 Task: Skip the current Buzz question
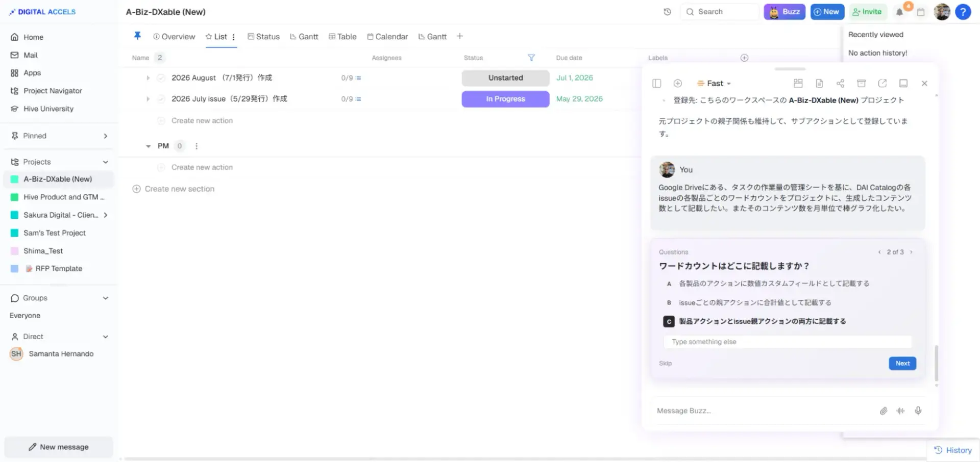(x=665, y=364)
